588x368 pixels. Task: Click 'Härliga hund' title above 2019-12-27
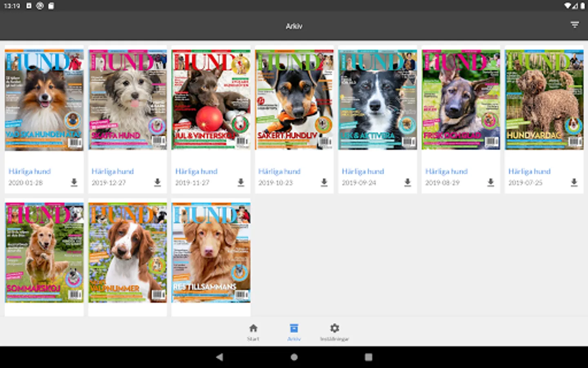(x=113, y=171)
